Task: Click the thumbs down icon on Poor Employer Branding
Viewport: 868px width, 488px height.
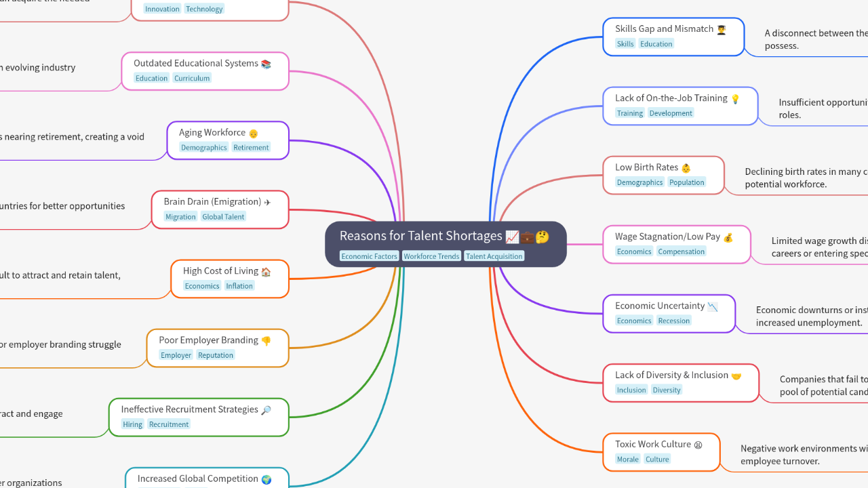Action: pos(266,340)
